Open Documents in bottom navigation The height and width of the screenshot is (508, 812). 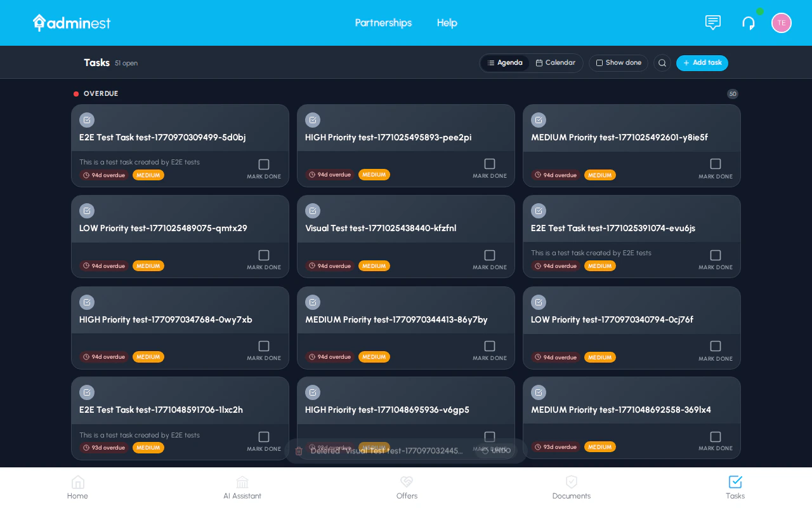pos(572,488)
